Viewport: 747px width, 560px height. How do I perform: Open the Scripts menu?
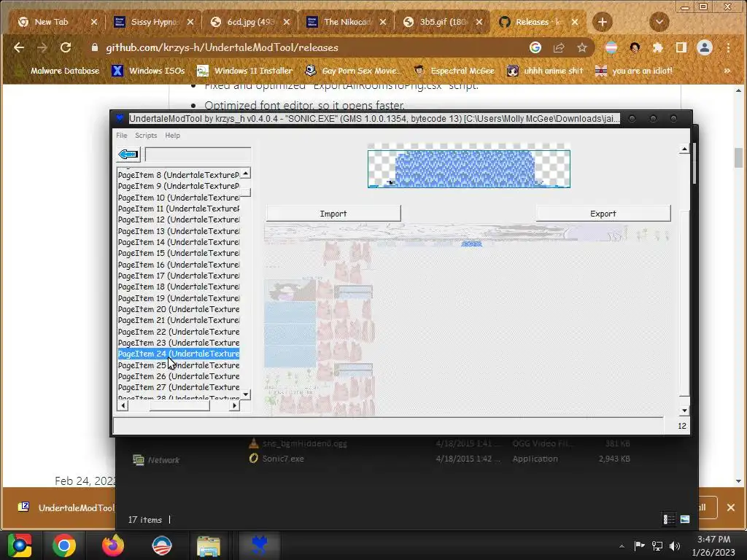point(146,135)
